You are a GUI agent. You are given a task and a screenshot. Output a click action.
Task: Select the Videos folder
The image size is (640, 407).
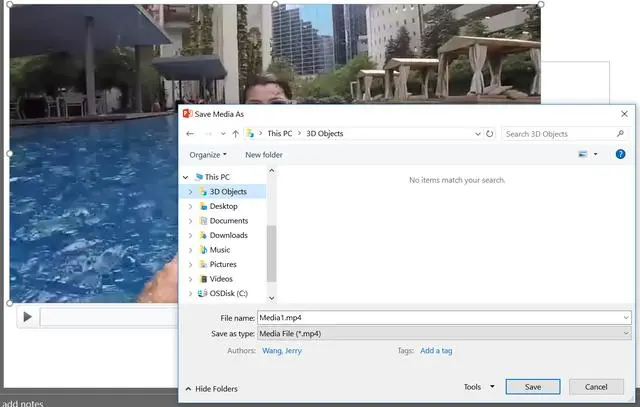coord(221,279)
